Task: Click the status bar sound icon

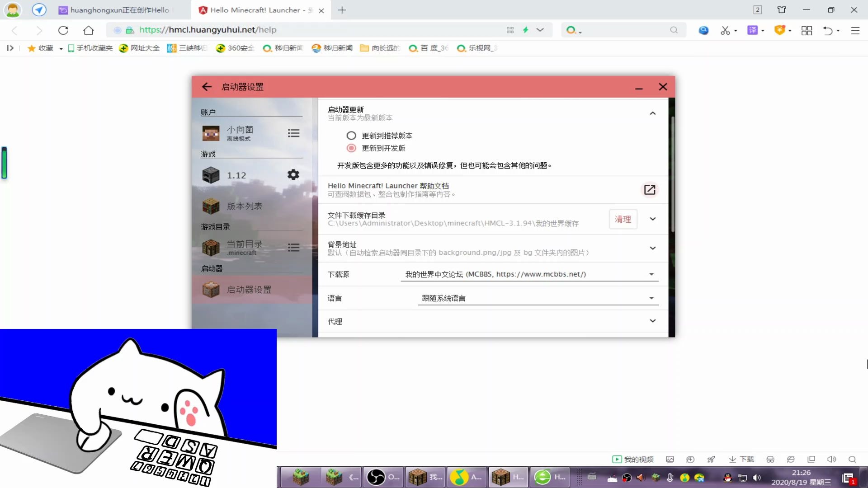Action: coord(831,459)
